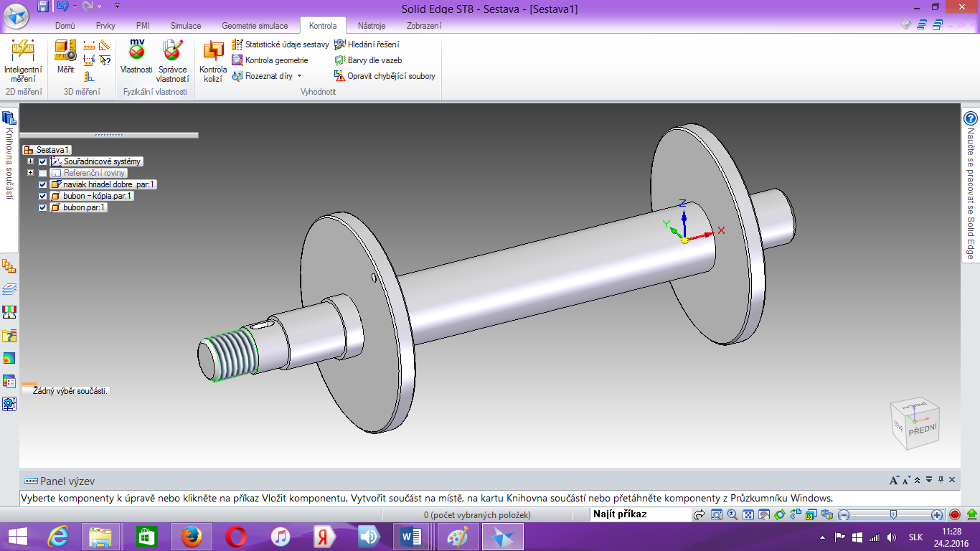Click in the Najít příkaz search field

click(639, 514)
